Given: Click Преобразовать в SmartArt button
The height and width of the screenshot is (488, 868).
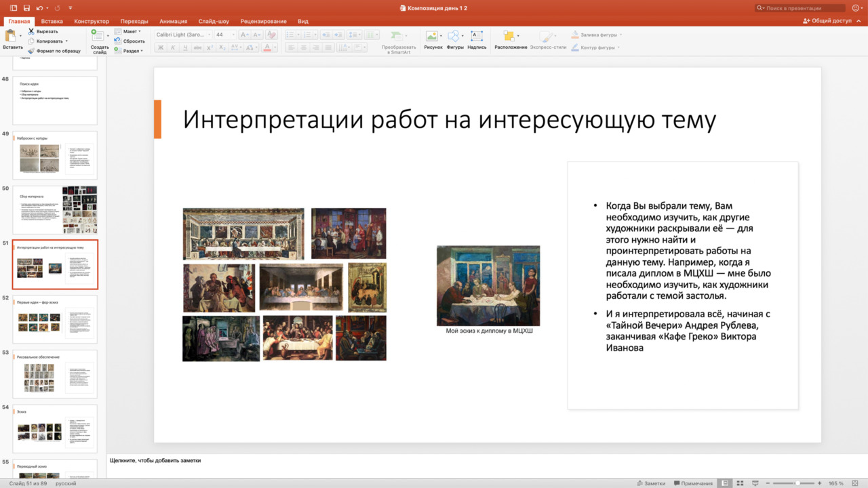Looking at the screenshot, I should pos(399,42).
